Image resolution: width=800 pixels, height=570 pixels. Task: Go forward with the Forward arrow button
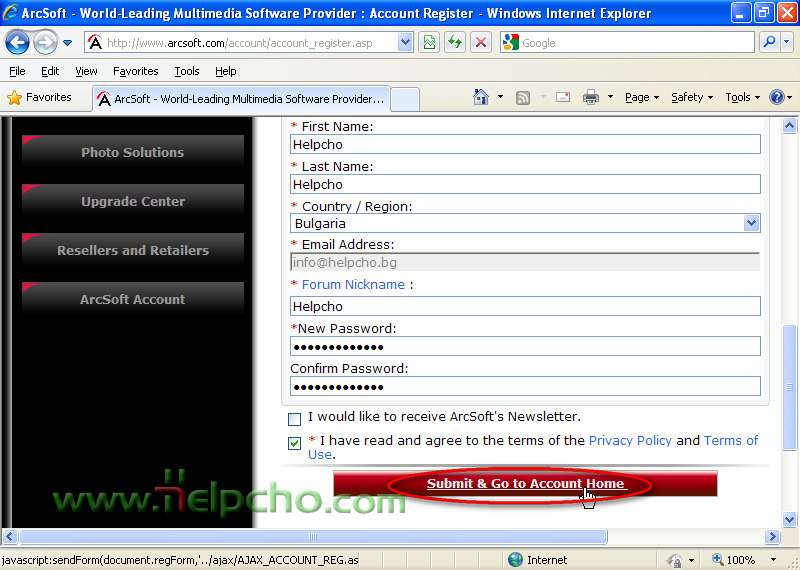(x=45, y=42)
